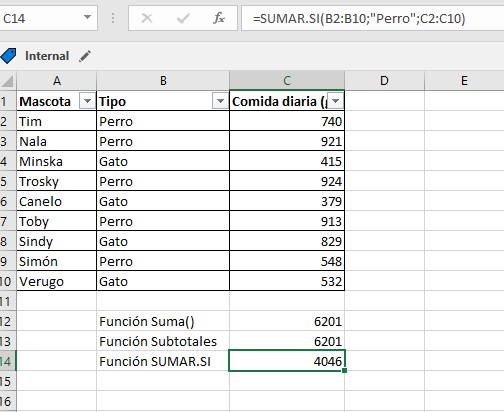Open the Name Box dropdown arrow

pos(87,17)
